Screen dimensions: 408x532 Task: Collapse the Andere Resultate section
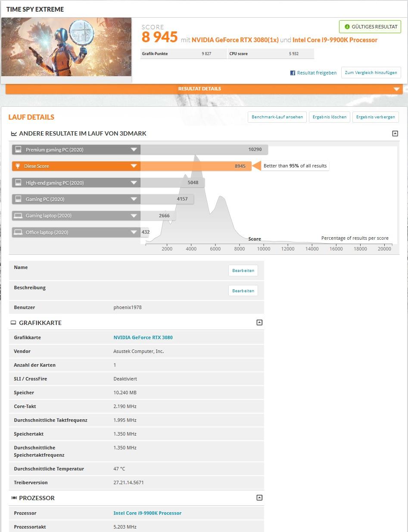pyautogui.click(x=395, y=133)
